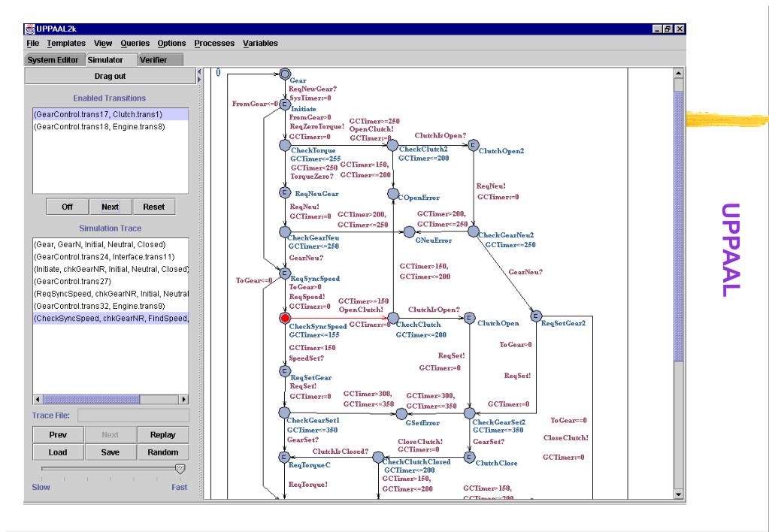Screen dimensions: 769x532
Task: Click the simulation speed slider handle
Action: pos(180,469)
